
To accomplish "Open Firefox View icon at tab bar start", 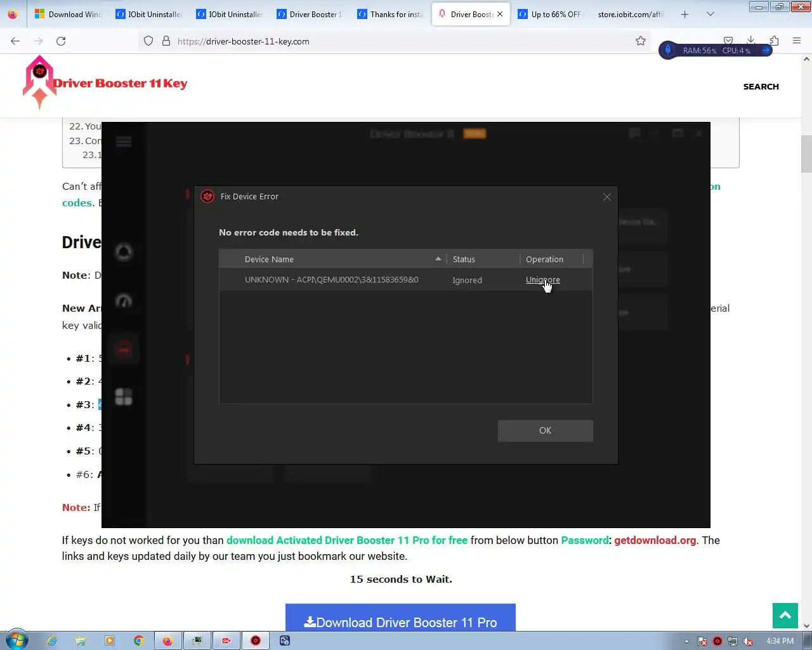I will tap(13, 14).
